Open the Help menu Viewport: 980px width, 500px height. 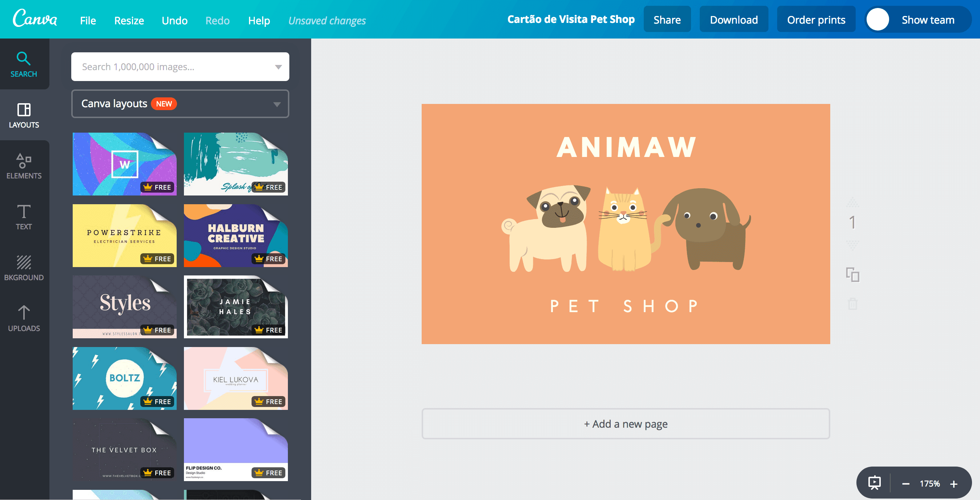(x=259, y=21)
